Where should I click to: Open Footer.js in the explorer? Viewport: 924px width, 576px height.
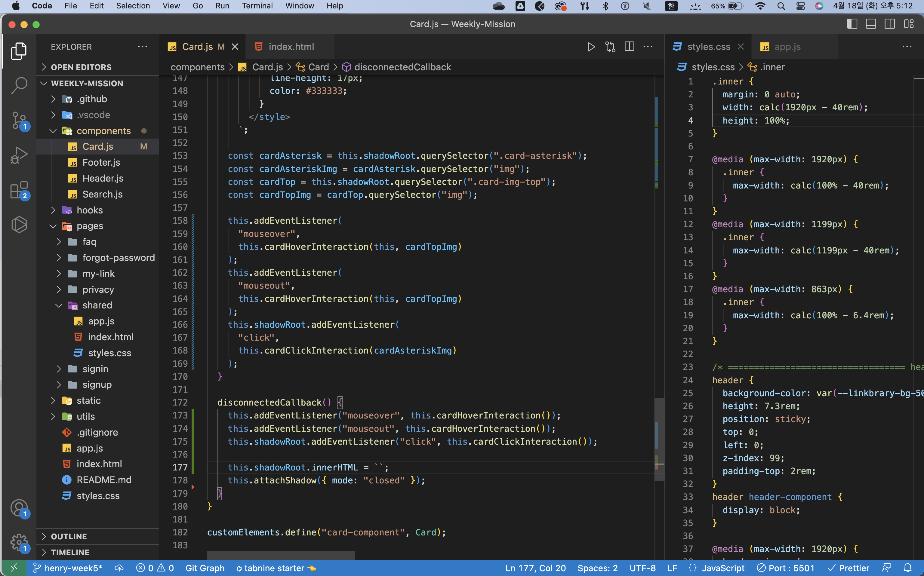[x=101, y=163]
